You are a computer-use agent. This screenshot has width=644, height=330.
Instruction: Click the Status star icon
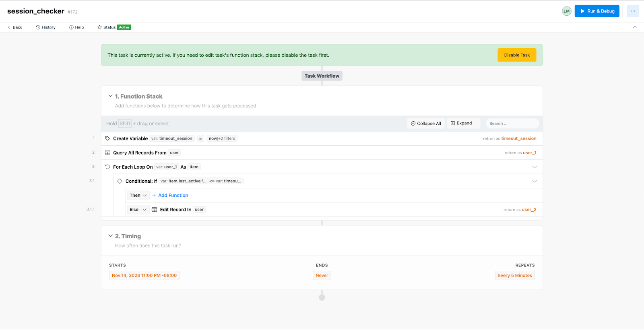(99, 27)
